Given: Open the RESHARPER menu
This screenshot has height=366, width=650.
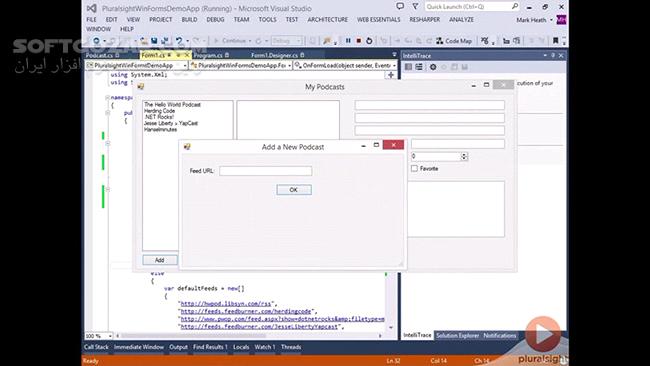Looking at the screenshot, I should pos(424,19).
